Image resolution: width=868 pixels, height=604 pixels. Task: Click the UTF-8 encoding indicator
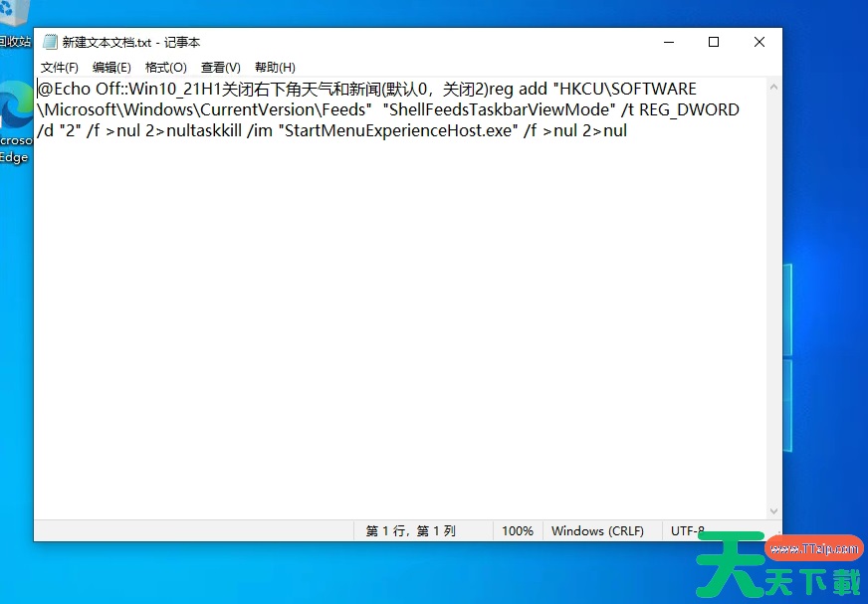689,530
